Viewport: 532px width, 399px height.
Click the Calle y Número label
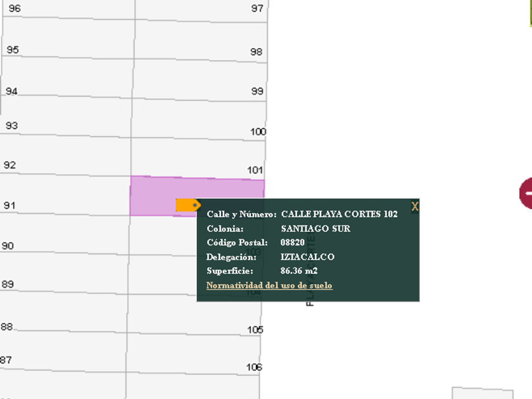pyautogui.click(x=241, y=215)
